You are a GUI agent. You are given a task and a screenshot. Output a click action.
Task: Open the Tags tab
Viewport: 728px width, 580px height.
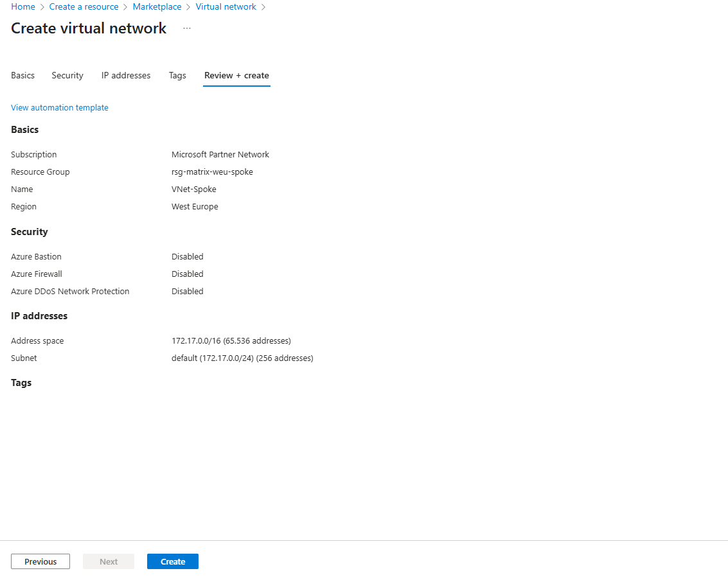point(177,75)
